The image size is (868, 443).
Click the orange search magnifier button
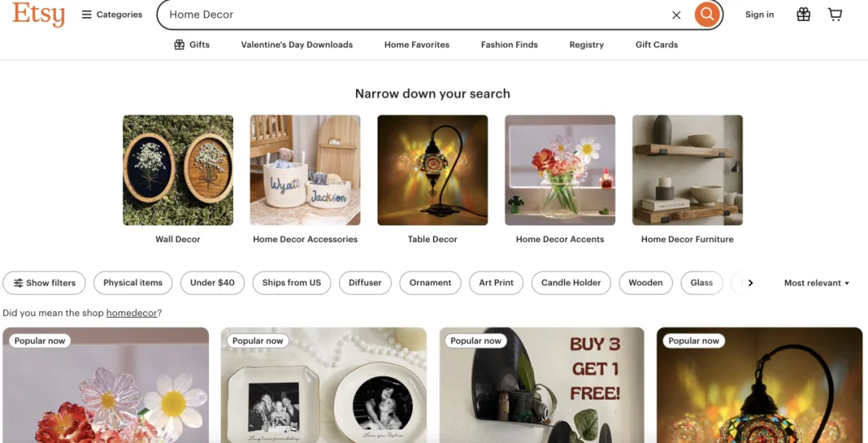[x=706, y=14]
